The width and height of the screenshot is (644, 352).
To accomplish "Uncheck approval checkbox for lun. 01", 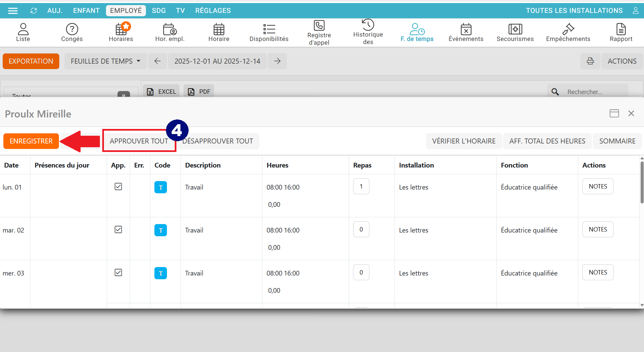I will click(118, 186).
